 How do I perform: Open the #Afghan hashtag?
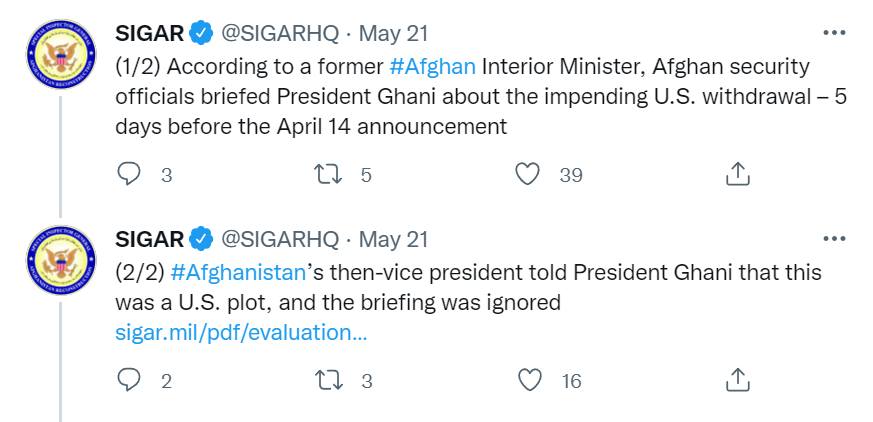[432, 67]
